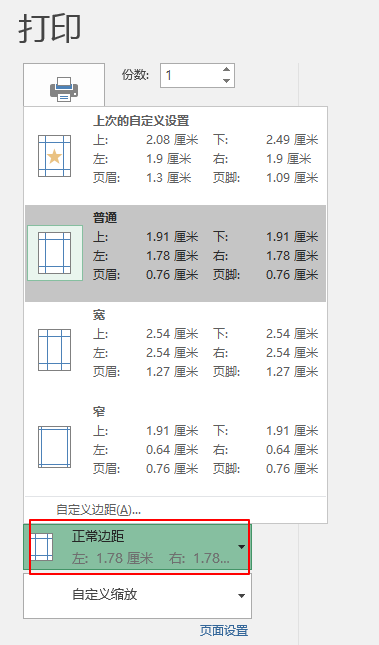Open the 自定义缩放 scaling combo box

137,595
